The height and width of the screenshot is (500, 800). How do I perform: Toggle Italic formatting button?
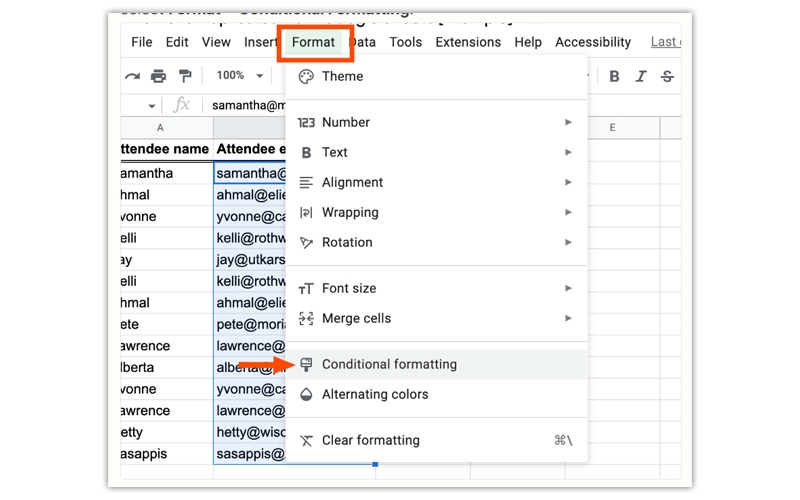(x=641, y=76)
